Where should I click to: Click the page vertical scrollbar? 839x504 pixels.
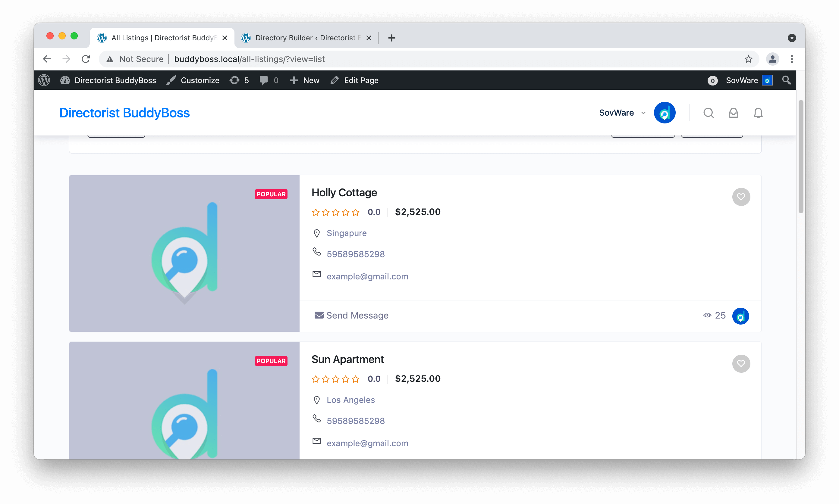tap(801, 156)
